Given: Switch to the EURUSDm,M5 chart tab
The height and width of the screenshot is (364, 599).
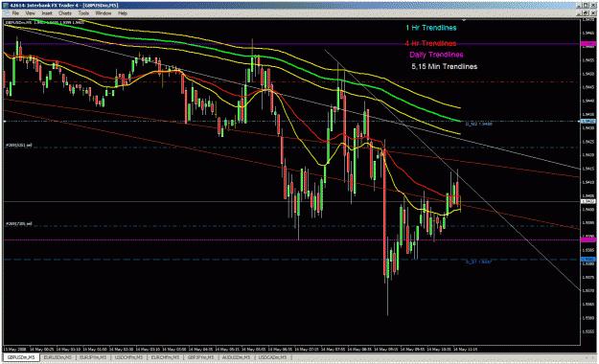Looking at the screenshot, I should [58, 357].
